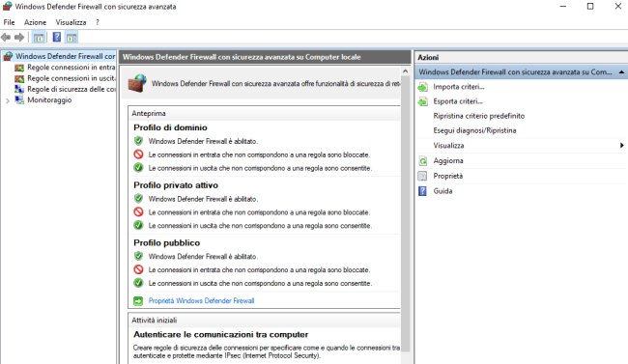Image resolution: width=628 pixels, height=364 pixels.
Task: Click Autenticare le comunicazioni tra computer heading
Action: 220,334
